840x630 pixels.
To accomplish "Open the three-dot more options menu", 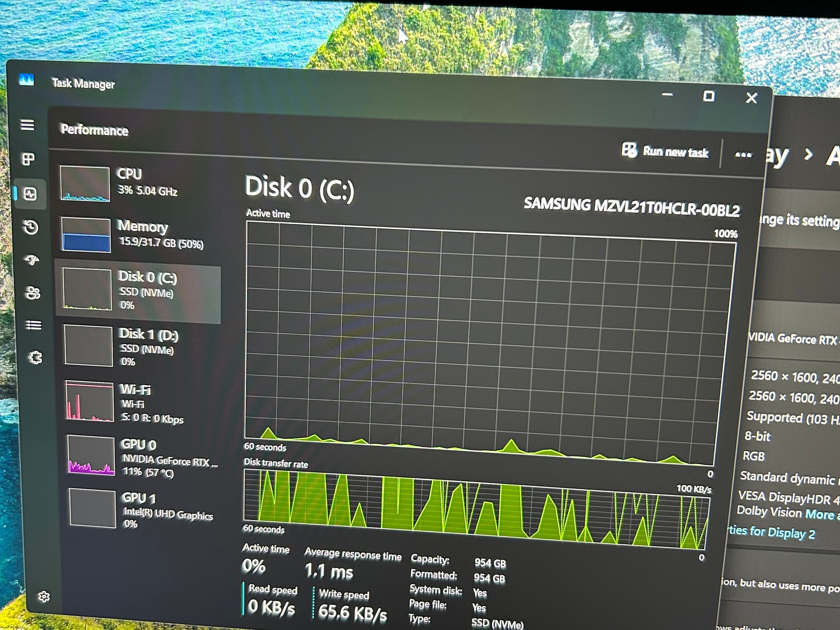I will (743, 155).
